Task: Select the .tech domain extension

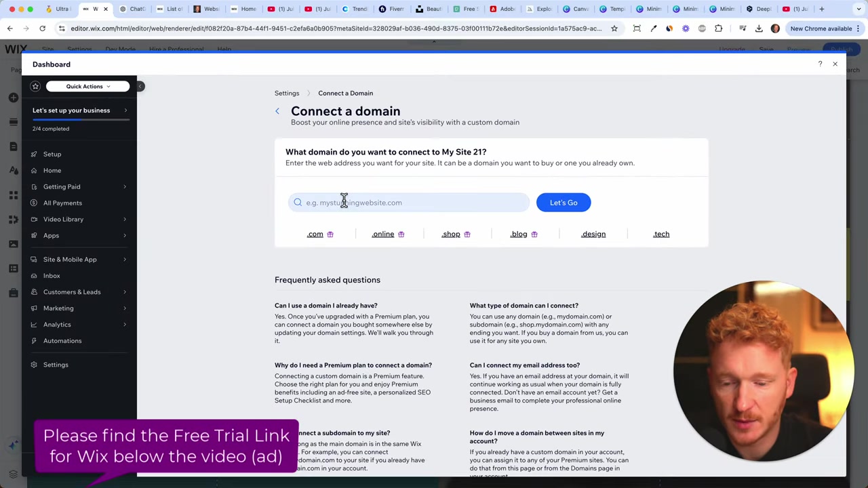Action: click(661, 234)
